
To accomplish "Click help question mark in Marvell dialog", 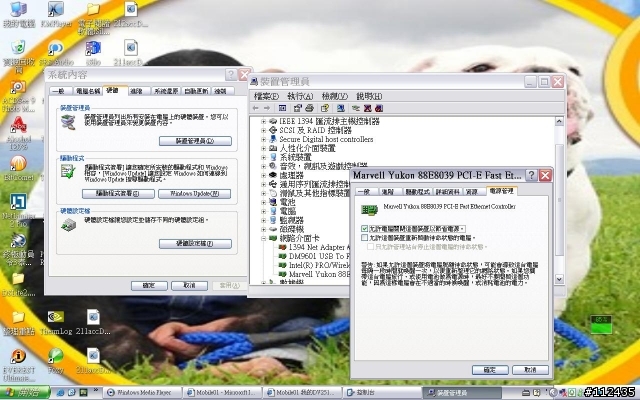I will pos(531,175).
